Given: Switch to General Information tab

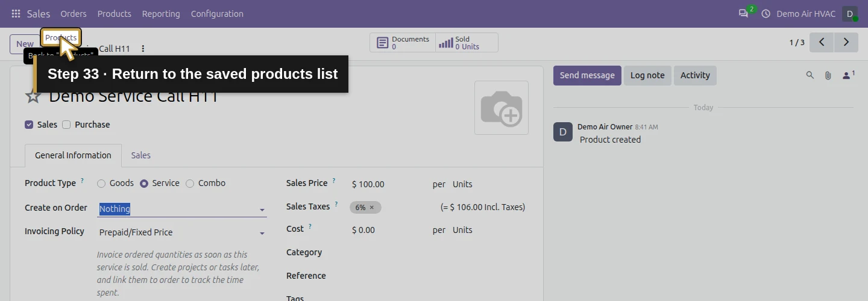Looking at the screenshot, I should (x=73, y=155).
